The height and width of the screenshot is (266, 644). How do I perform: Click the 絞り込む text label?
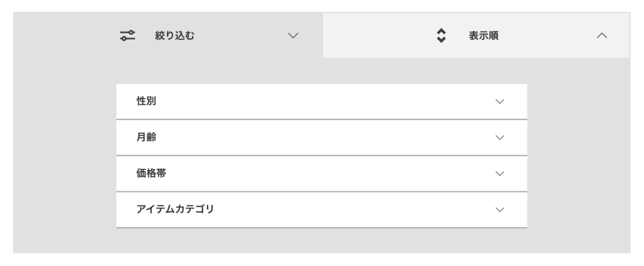click(175, 36)
